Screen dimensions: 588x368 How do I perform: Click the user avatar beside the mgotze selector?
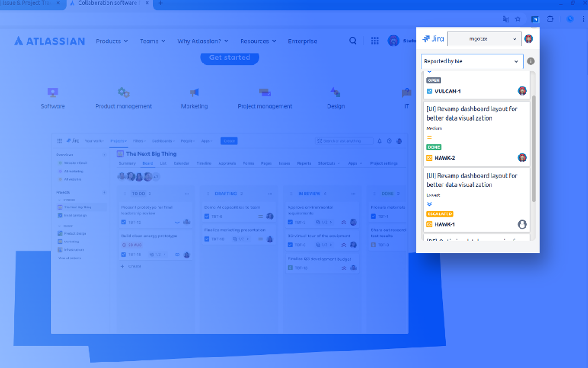[x=529, y=39]
